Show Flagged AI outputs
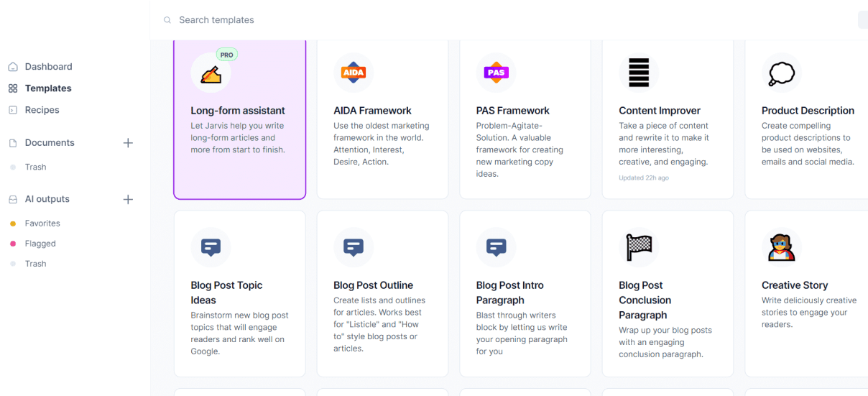This screenshot has height=396, width=868. coord(40,244)
